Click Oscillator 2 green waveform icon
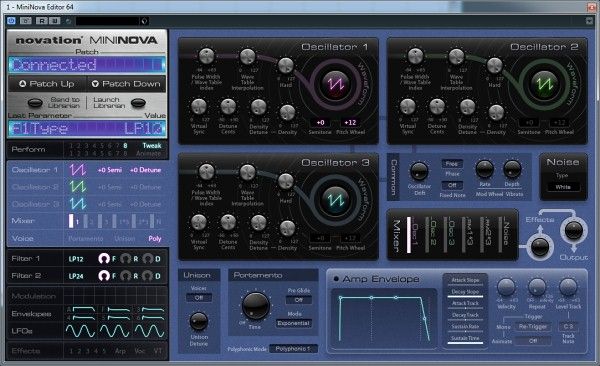The height and width of the screenshot is (366, 600). [545, 83]
